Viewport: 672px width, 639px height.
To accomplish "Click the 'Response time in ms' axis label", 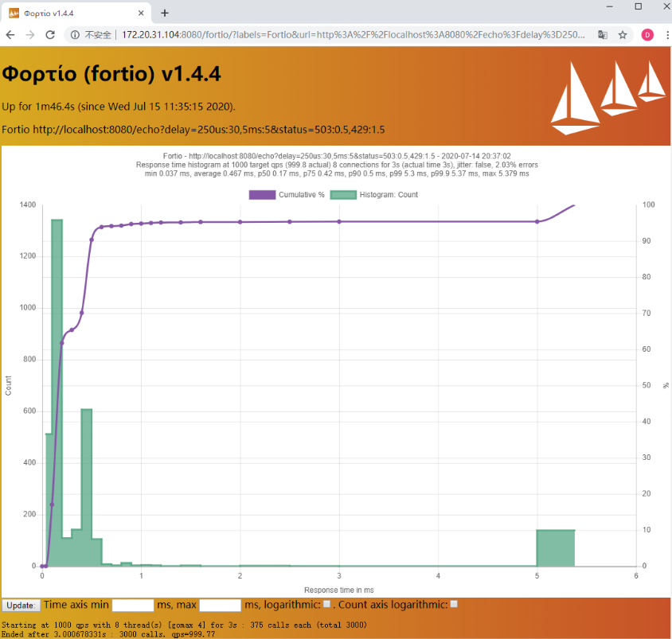I will (x=339, y=590).
